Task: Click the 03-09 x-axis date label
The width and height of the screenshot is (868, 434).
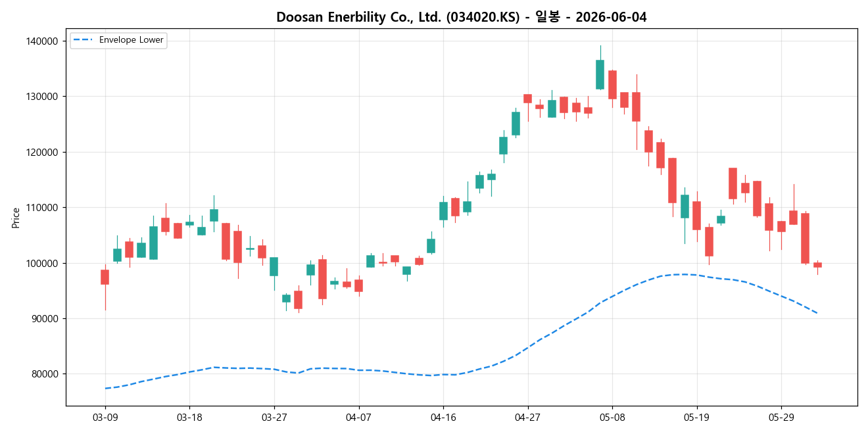Action: pyautogui.click(x=105, y=417)
